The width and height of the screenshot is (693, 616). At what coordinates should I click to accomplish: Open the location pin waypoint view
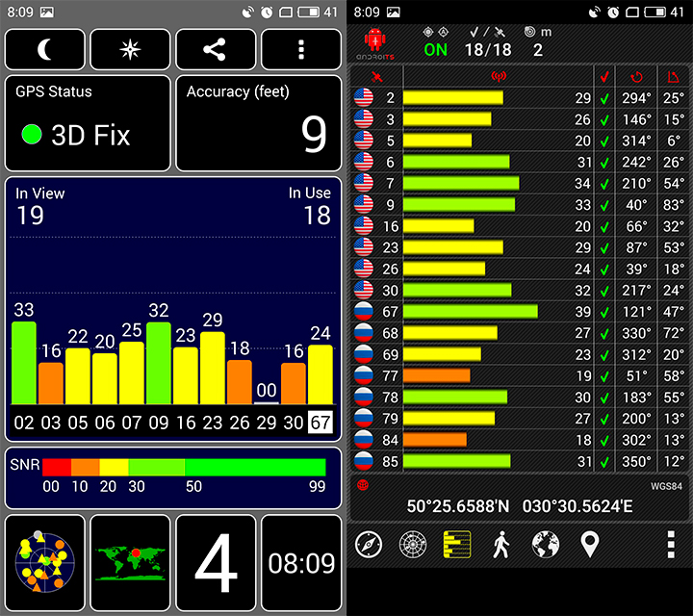589,545
